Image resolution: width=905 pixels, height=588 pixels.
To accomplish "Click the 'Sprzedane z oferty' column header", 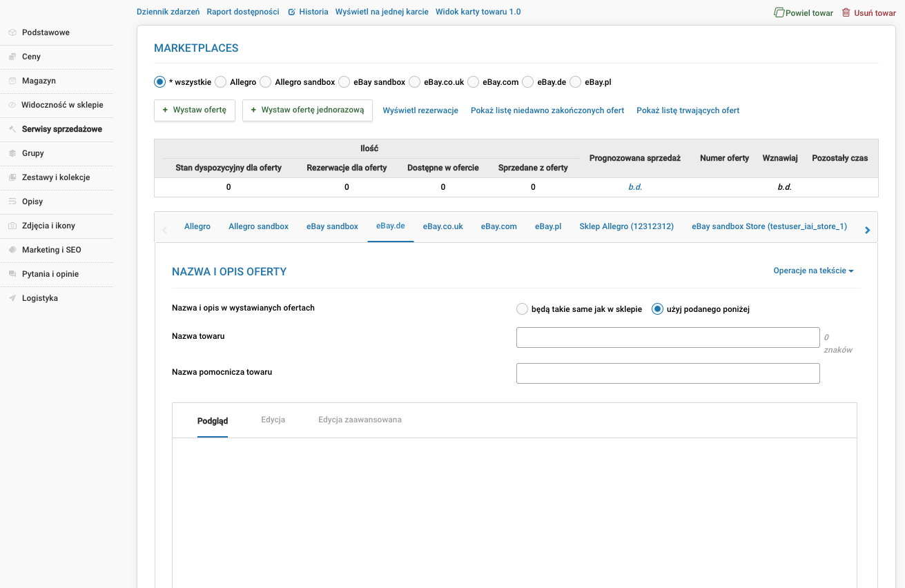I will (x=533, y=168).
